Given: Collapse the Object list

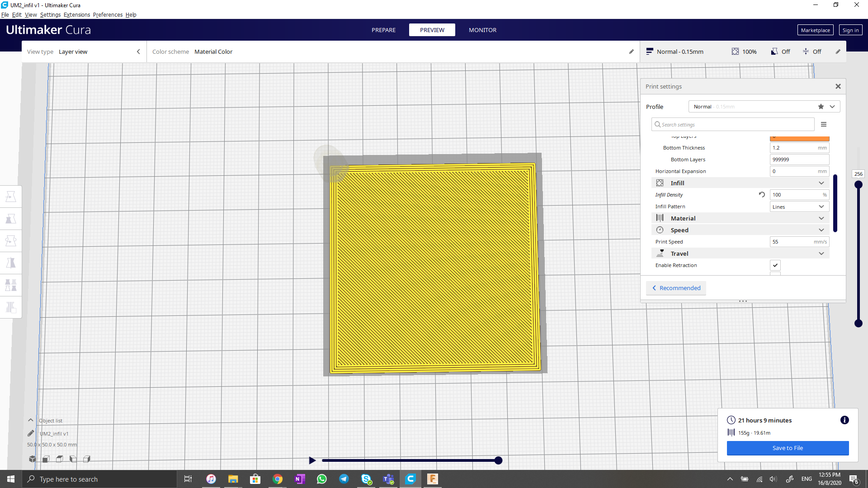Looking at the screenshot, I should coord(31,420).
